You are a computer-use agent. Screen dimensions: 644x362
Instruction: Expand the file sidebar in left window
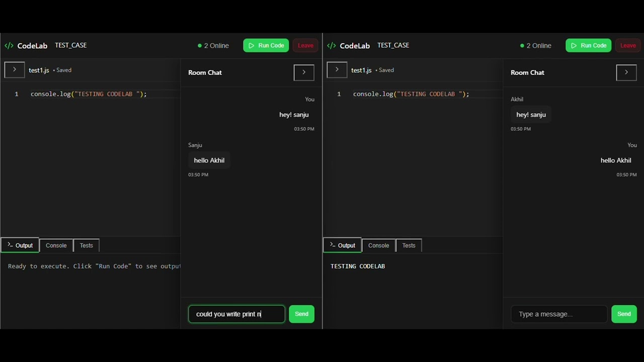point(15,70)
